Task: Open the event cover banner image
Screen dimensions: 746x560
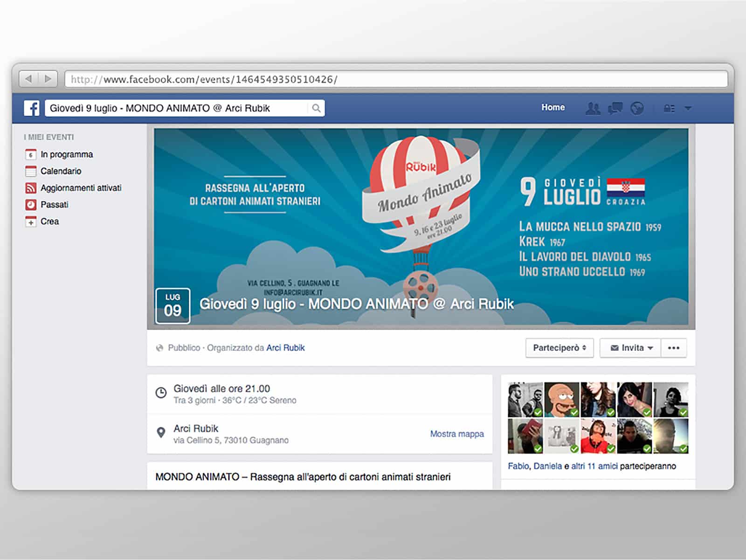Action: pos(421,227)
